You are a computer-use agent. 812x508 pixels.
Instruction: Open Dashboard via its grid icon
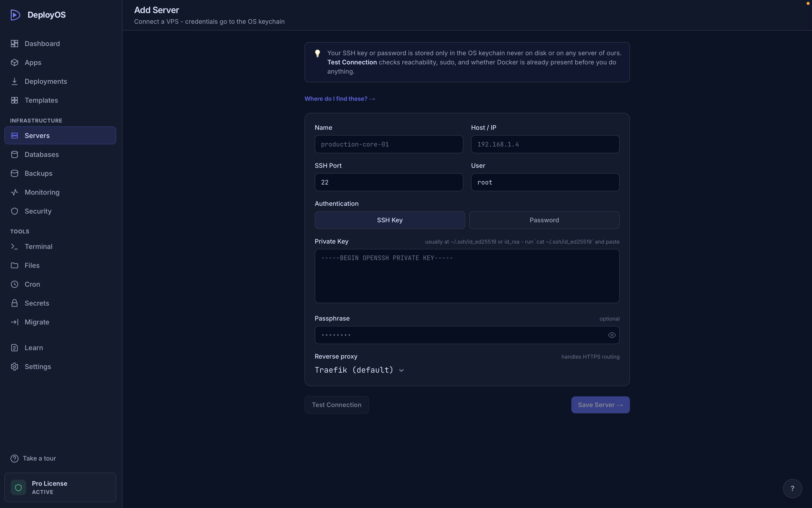[15, 44]
